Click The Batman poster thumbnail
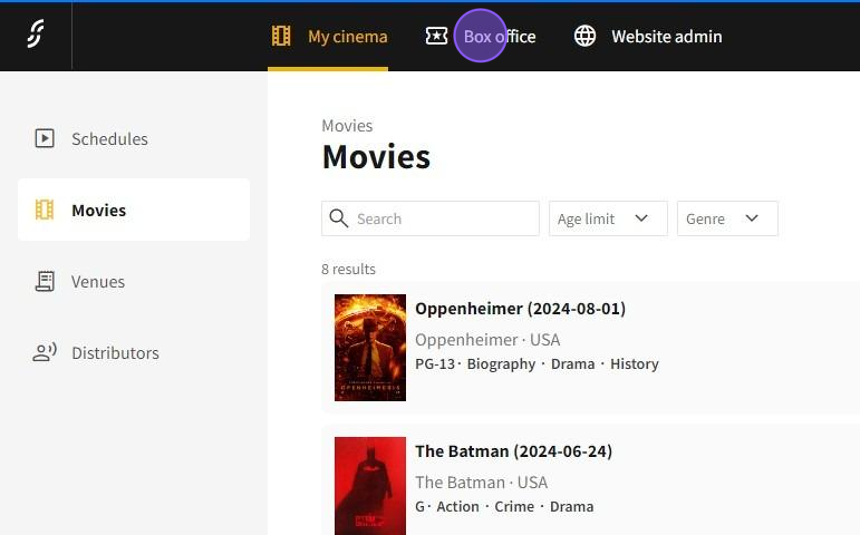Screen dimensions: 860x535 370,486
